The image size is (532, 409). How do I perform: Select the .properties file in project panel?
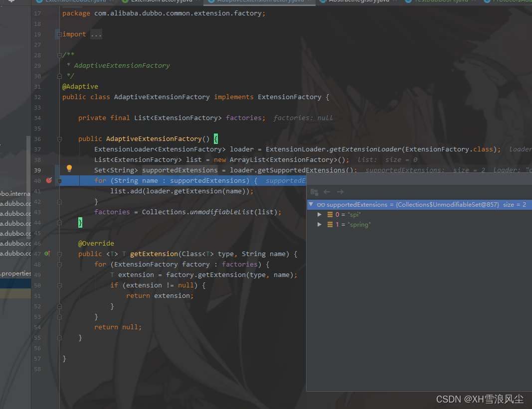tap(15, 273)
